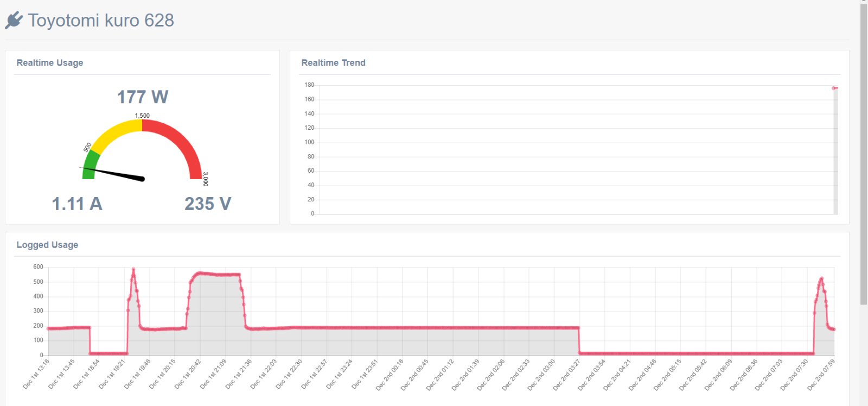This screenshot has height=406, width=868.
Task: Click the plug icon beside Toyotomi title
Action: pos(14,20)
